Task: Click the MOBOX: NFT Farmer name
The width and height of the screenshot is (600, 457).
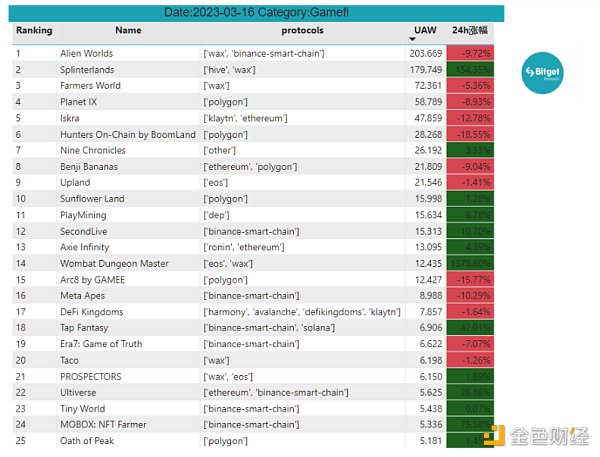Action: point(103,424)
